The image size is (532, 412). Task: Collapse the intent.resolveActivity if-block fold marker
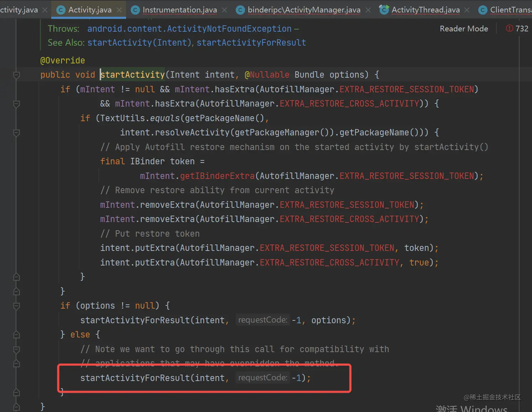coord(16,133)
